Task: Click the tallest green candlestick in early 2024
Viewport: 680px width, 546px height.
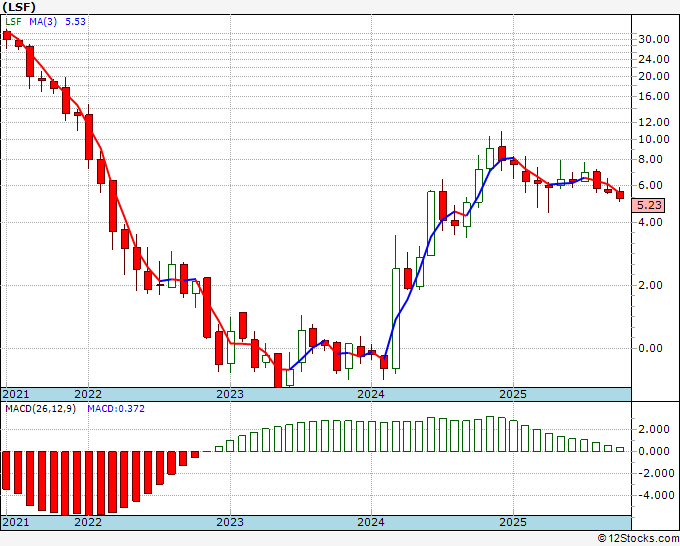Action: pyautogui.click(x=396, y=318)
